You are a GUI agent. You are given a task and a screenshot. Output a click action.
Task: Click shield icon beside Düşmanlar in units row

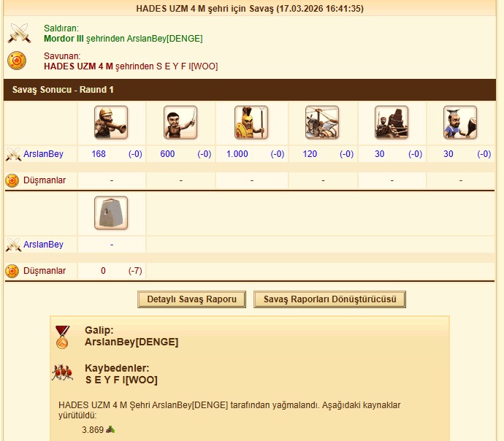[x=12, y=180]
